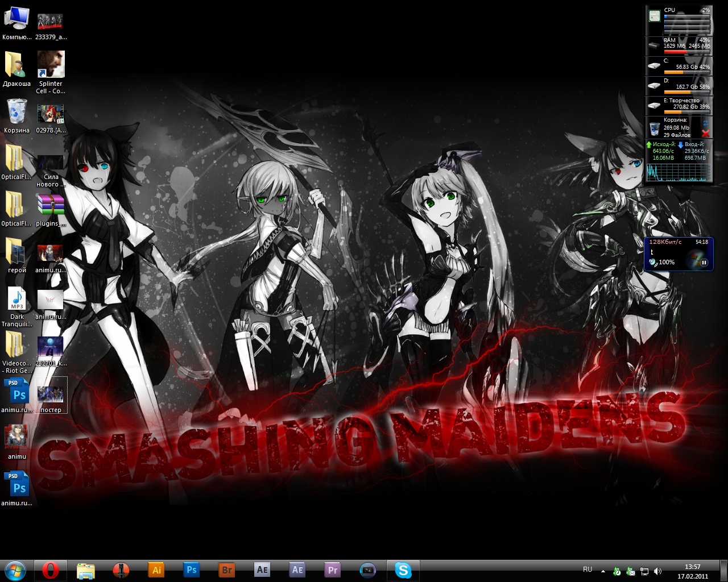Click the green Исход-й upload arrow
The image size is (728, 582).
[649, 145]
